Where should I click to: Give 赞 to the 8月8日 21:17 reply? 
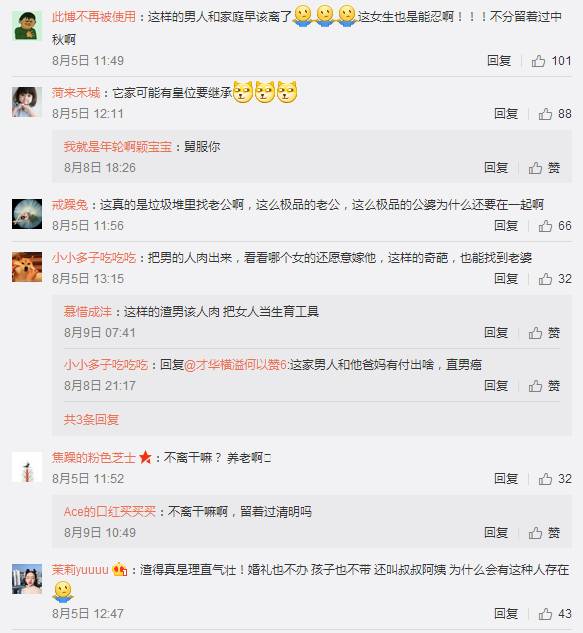pos(544,386)
